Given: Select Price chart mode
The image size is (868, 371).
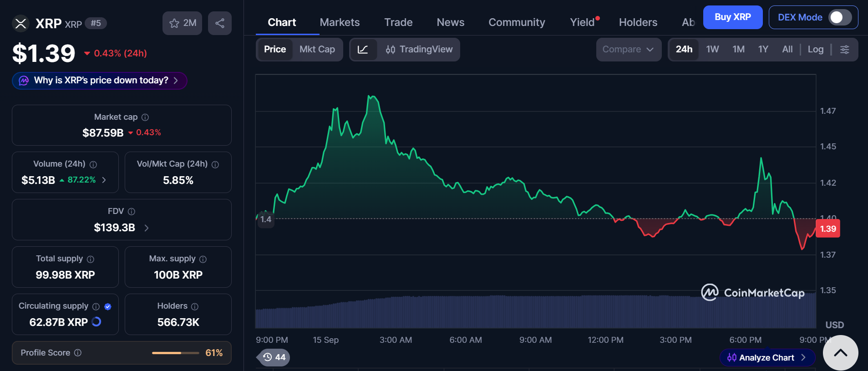Looking at the screenshot, I should [x=275, y=50].
